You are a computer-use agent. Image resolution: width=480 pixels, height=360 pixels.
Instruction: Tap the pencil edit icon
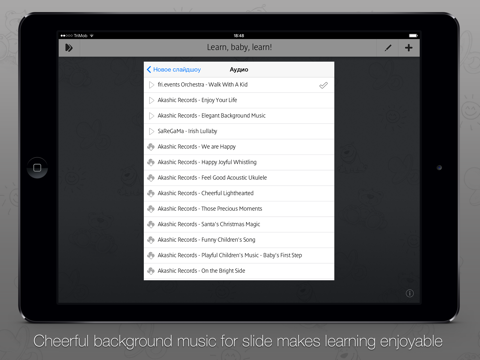click(388, 48)
